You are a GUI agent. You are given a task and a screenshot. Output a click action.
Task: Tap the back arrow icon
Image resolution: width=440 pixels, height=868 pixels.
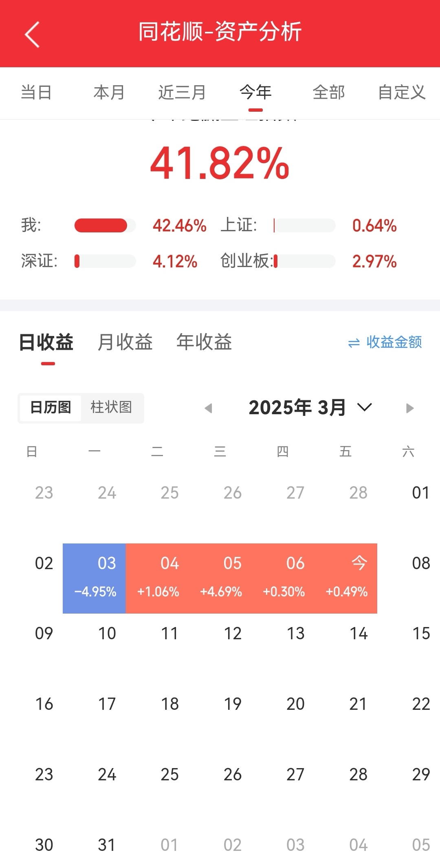tap(32, 35)
